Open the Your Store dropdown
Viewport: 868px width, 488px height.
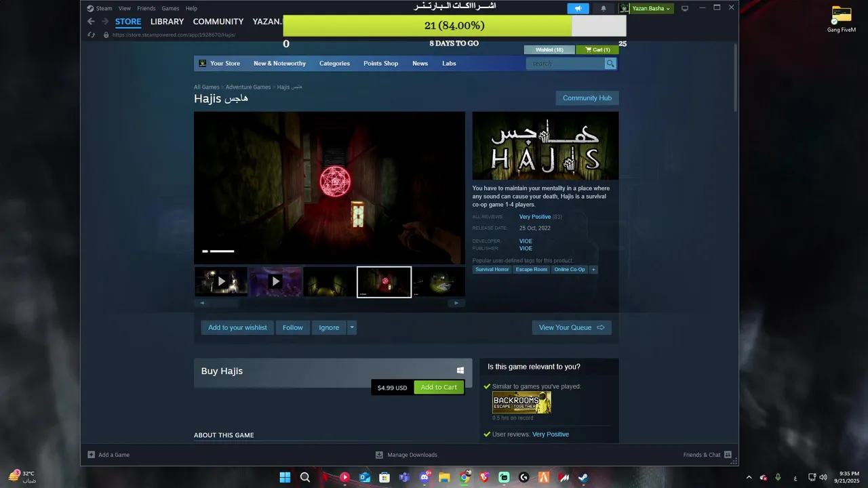pos(224,64)
